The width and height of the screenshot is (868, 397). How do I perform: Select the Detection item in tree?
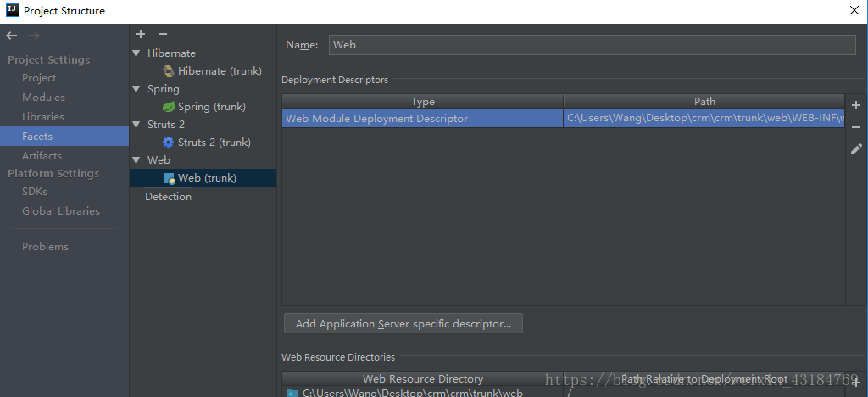[169, 197]
